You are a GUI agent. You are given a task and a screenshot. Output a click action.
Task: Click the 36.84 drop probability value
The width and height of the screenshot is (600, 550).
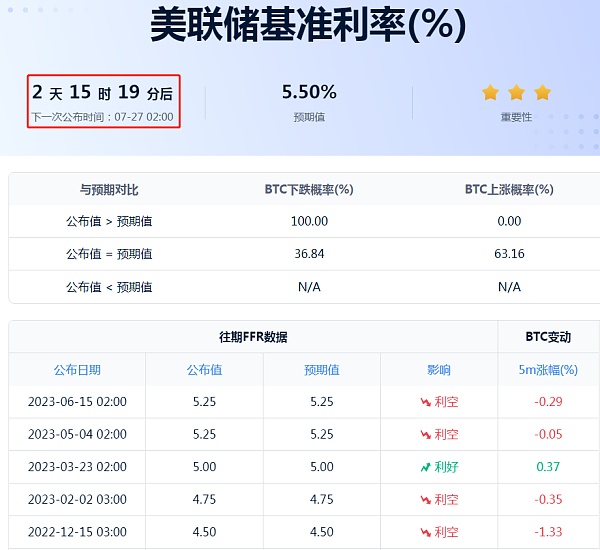tap(309, 254)
